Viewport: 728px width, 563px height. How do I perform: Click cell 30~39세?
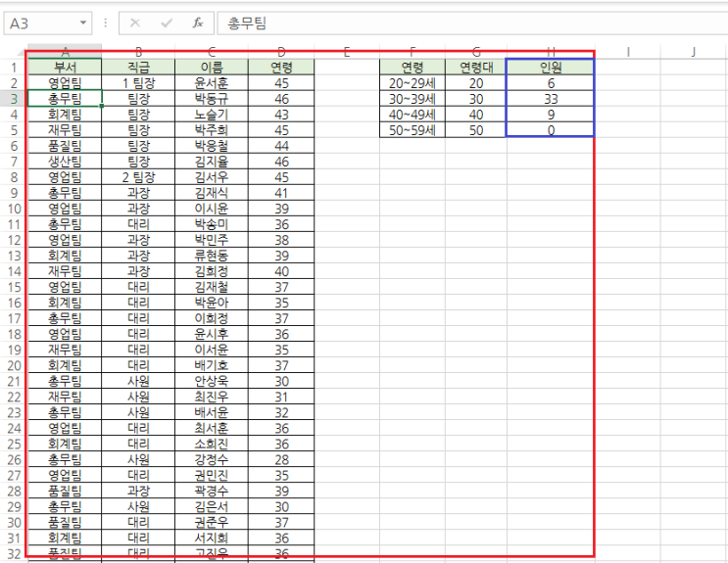point(413,99)
